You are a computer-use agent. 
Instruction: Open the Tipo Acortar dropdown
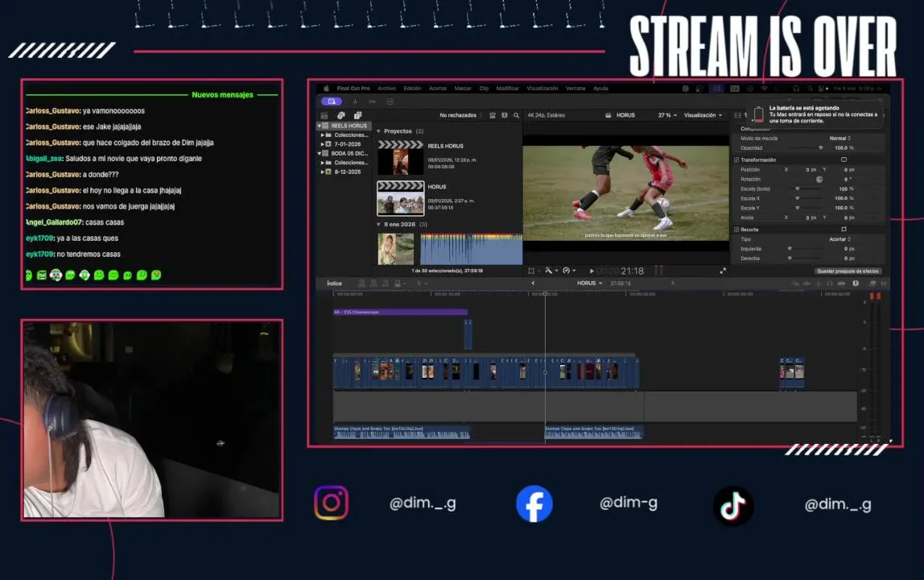pos(839,239)
